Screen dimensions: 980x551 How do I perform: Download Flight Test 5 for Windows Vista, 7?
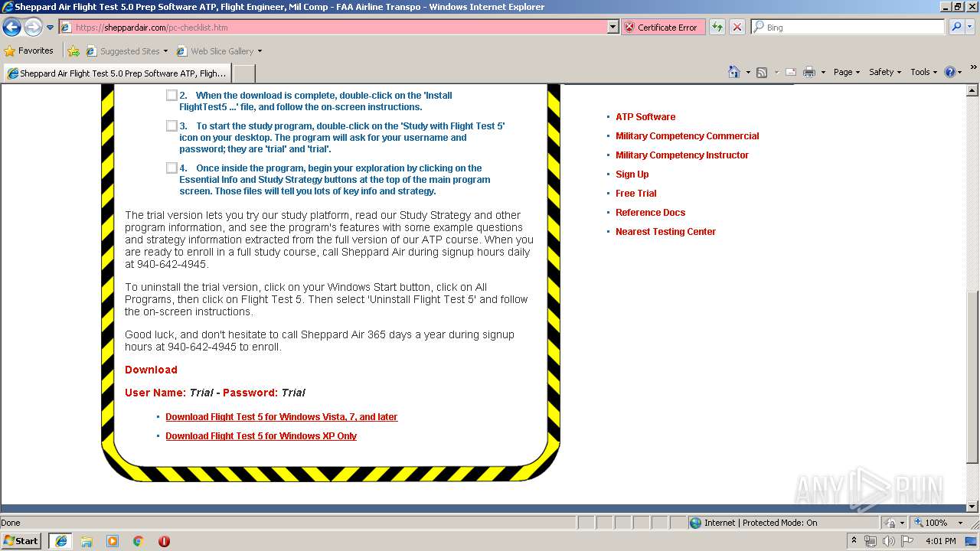click(x=282, y=417)
